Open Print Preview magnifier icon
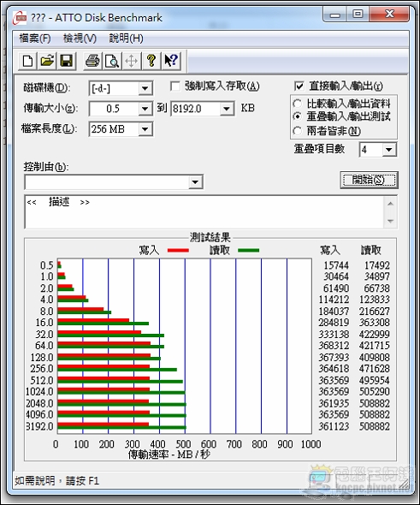The width and height of the screenshot is (420, 505). click(112, 61)
